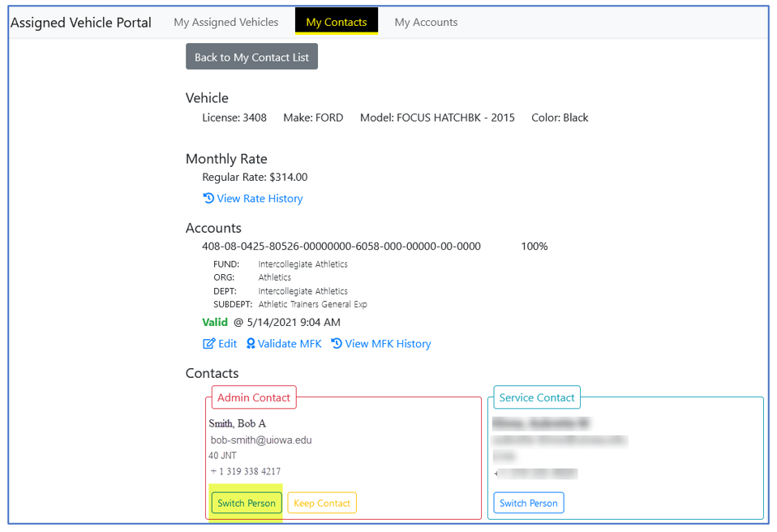Select the My Contacts tab
The width and height of the screenshot is (777, 532).
[x=336, y=22]
